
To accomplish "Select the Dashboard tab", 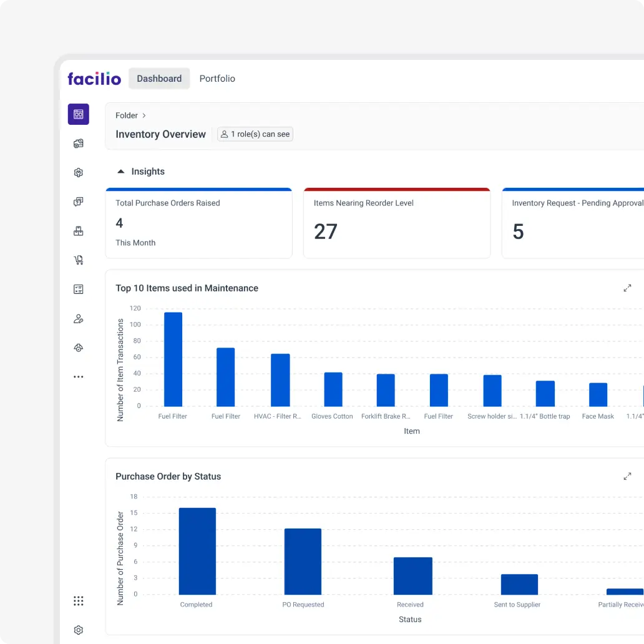I will click(x=159, y=79).
